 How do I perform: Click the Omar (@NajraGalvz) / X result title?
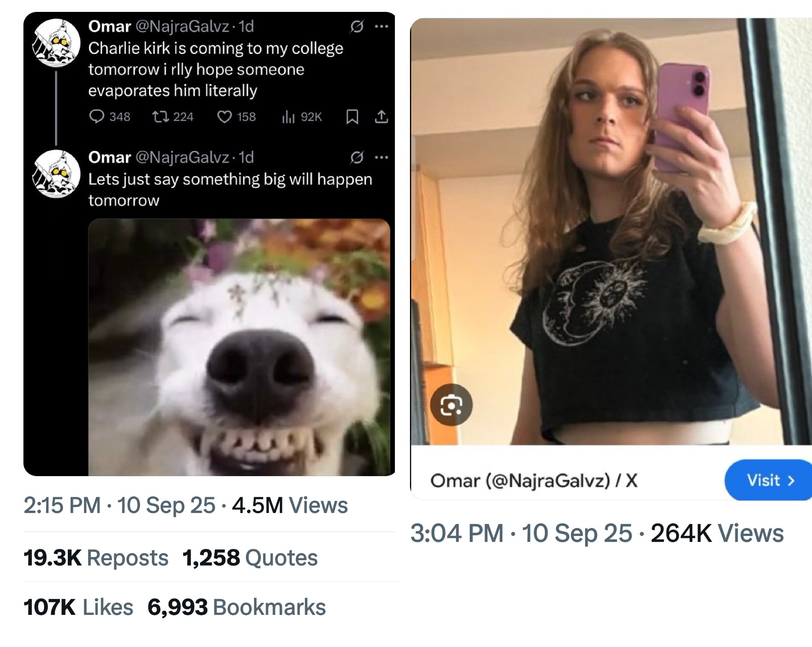click(x=534, y=480)
